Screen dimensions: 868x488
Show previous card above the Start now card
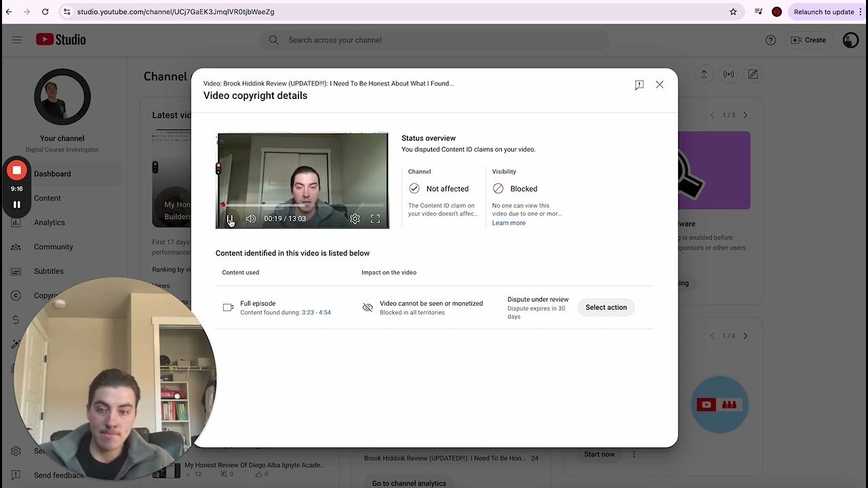coord(712,335)
